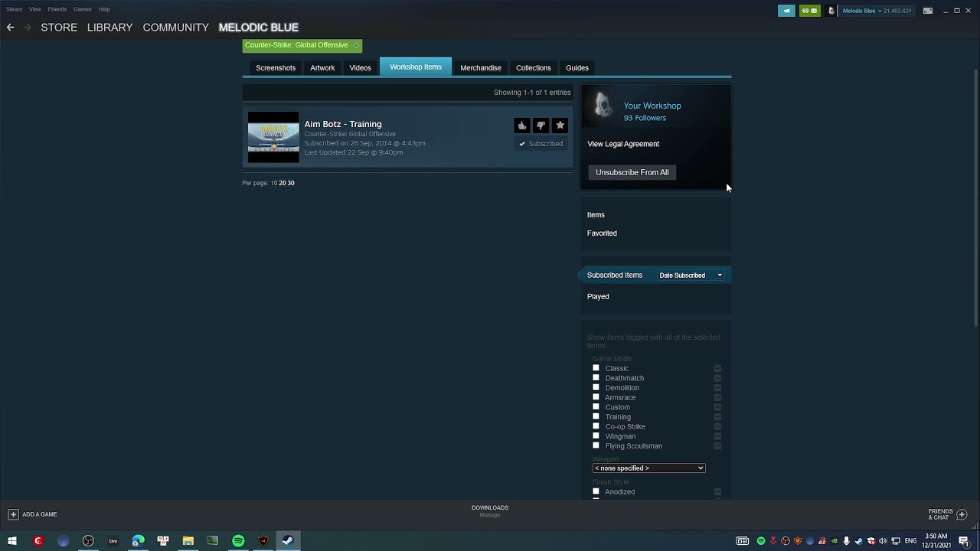
Task: Go to the Community section
Action: (x=175, y=28)
